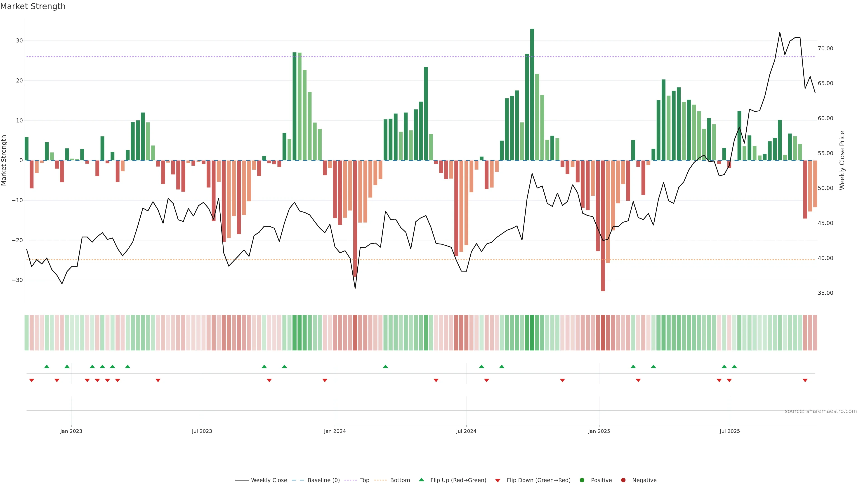Click the Bottom orange dotted legend icon
Screen dimensions: 868x488
[x=380, y=480]
